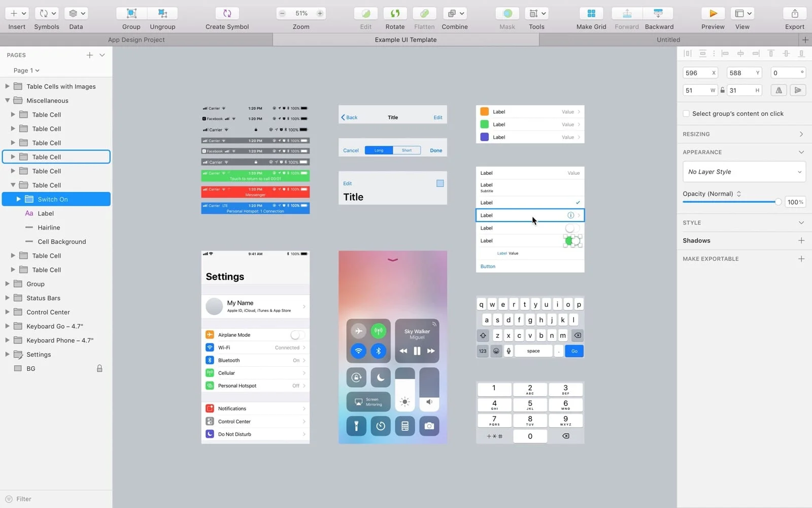Screen dimensions: 812x508
Task: Click the flip vertical button in inspector
Action: [x=798, y=90]
